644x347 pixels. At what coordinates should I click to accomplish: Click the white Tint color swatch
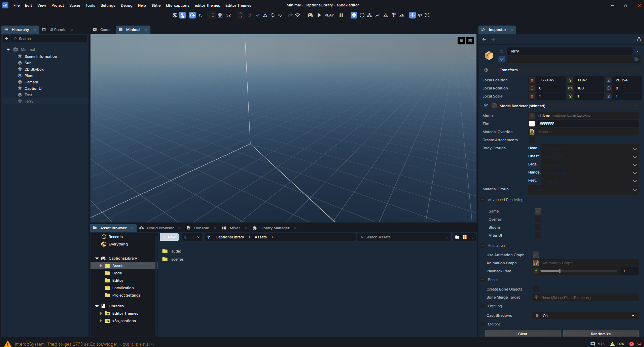click(x=532, y=124)
